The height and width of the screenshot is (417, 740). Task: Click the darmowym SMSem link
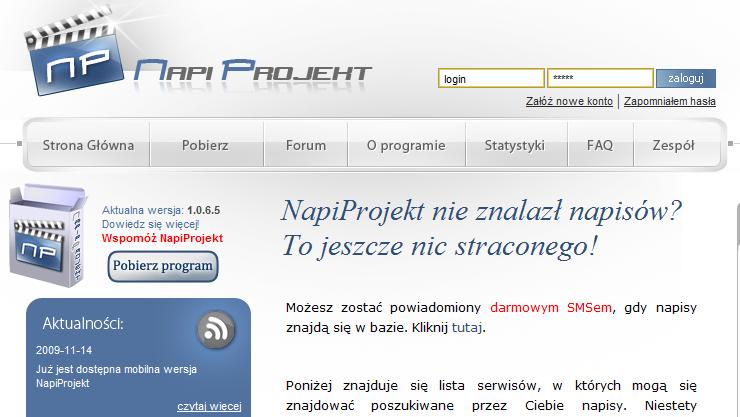click(x=551, y=308)
